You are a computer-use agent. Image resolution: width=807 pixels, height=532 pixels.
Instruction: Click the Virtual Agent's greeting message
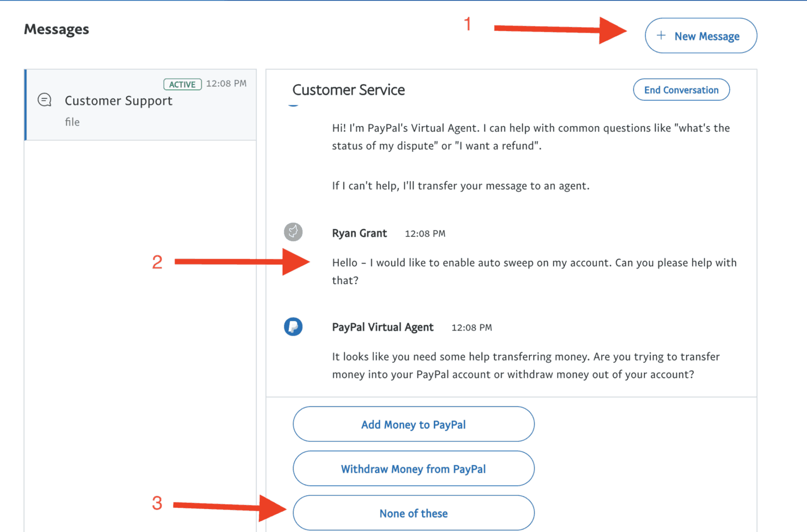pyautogui.click(x=531, y=137)
